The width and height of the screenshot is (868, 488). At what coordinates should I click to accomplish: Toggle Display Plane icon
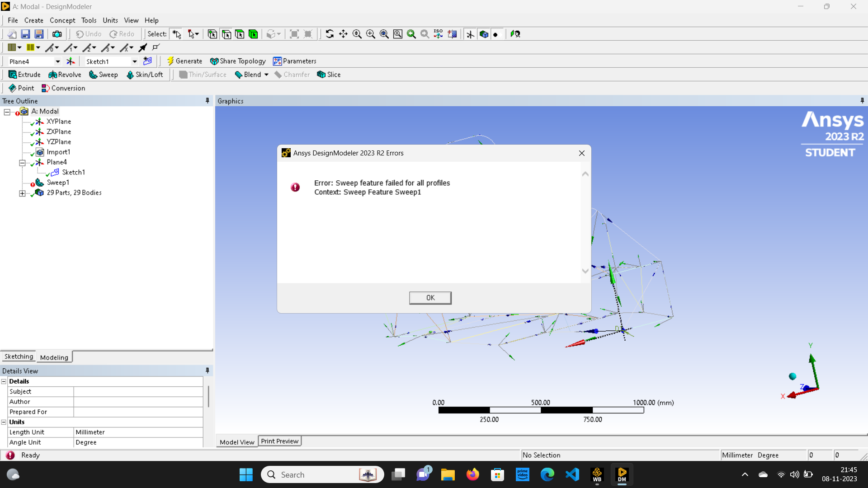[x=470, y=34]
